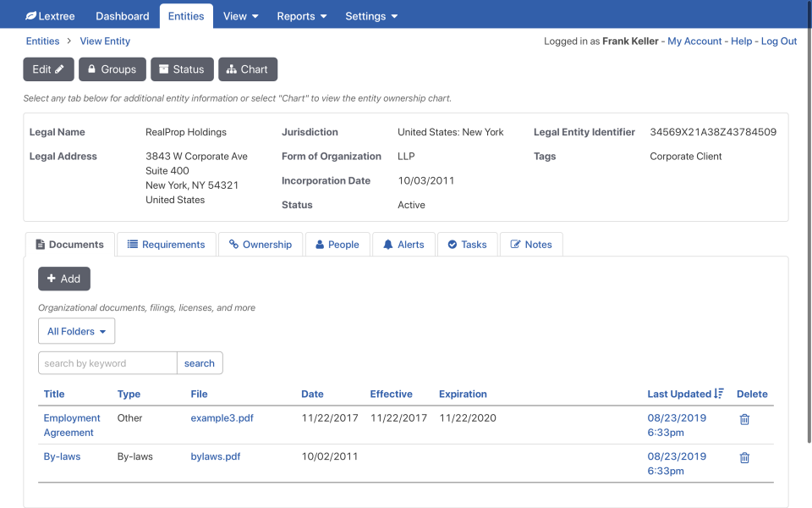Viewport: 812px width, 508px height.
Task: Go to the Dashboard menu item
Action: point(122,15)
